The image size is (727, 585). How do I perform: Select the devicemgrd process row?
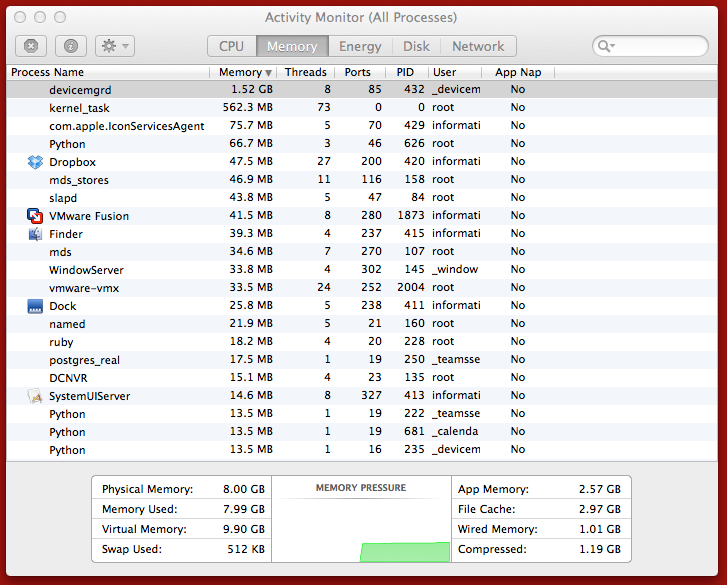[x=362, y=89]
